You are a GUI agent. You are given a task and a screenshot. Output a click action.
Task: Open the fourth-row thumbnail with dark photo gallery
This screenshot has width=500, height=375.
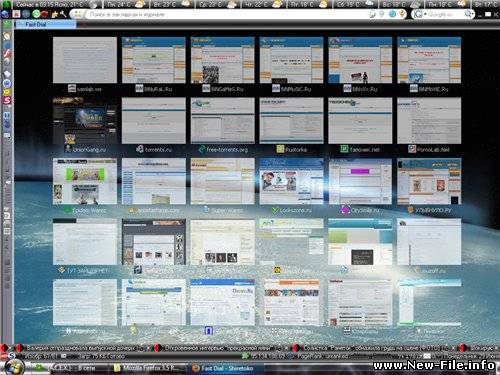point(154,242)
